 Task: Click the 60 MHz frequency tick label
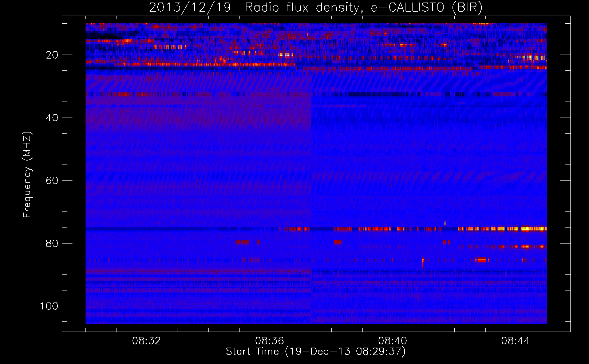tap(52, 181)
